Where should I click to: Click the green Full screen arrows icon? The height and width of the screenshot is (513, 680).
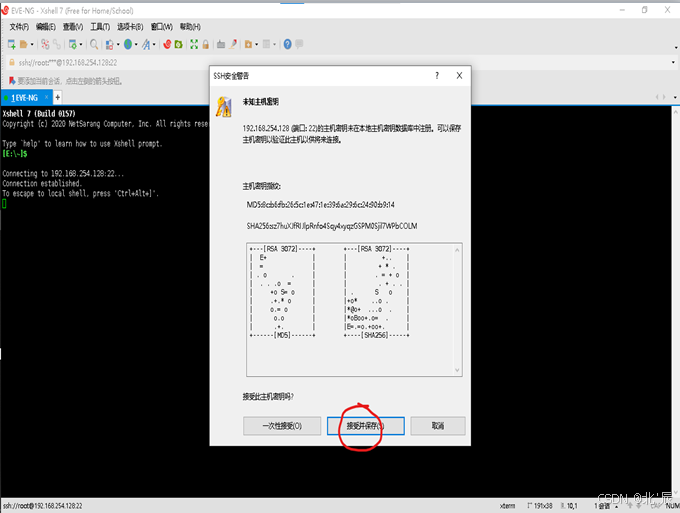point(194,44)
